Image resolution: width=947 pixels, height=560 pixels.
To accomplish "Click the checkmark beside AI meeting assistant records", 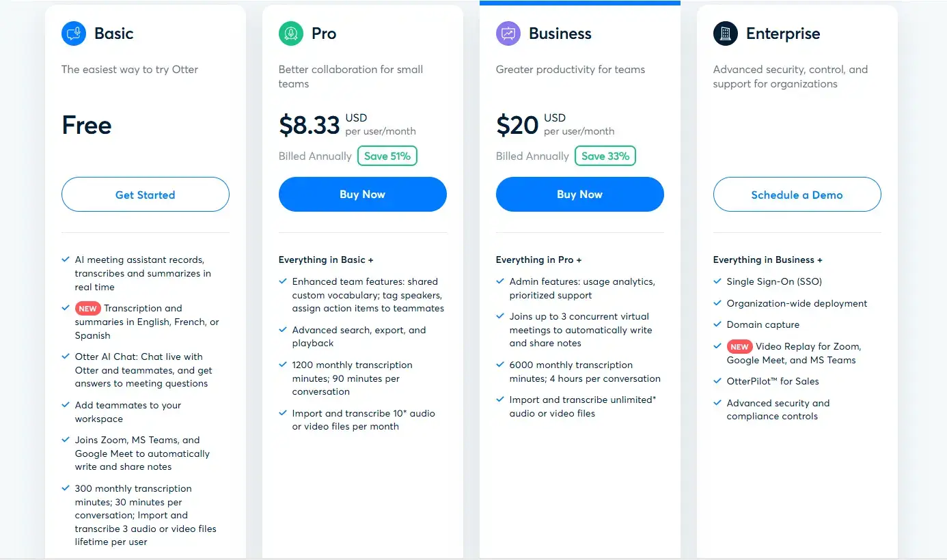I will pyautogui.click(x=66, y=261).
